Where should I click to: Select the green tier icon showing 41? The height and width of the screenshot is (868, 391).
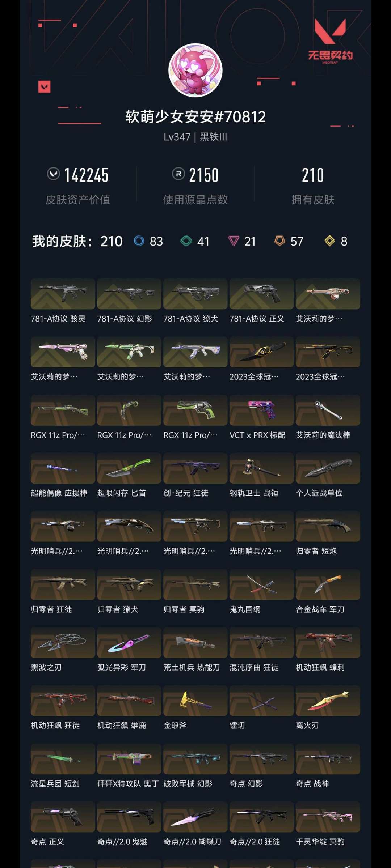(186, 241)
